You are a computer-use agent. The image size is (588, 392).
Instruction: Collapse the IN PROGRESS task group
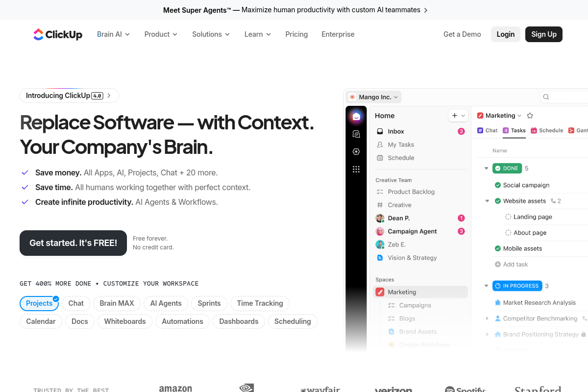click(486, 286)
